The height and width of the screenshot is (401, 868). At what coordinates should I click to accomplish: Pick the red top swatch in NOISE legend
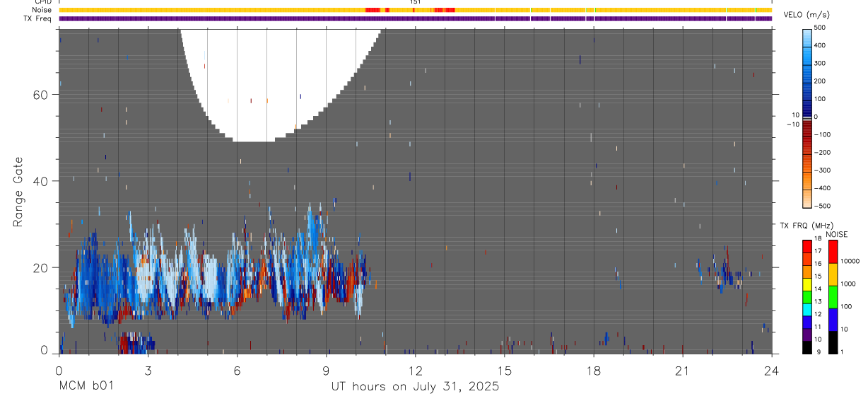pos(832,252)
